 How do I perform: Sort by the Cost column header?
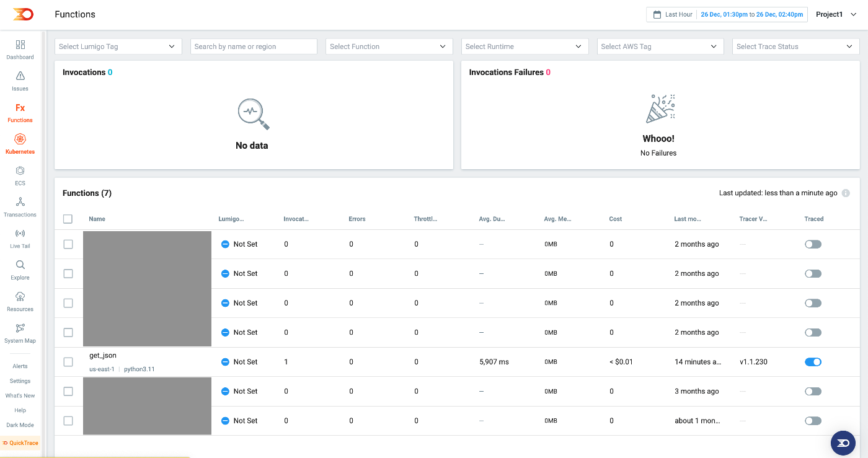pyautogui.click(x=615, y=219)
